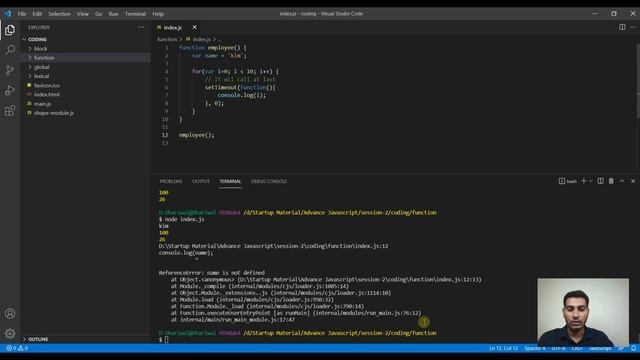The image size is (640, 360).
Task: Expand the global folder
Action: pyautogui.click(x=42, y=67)
